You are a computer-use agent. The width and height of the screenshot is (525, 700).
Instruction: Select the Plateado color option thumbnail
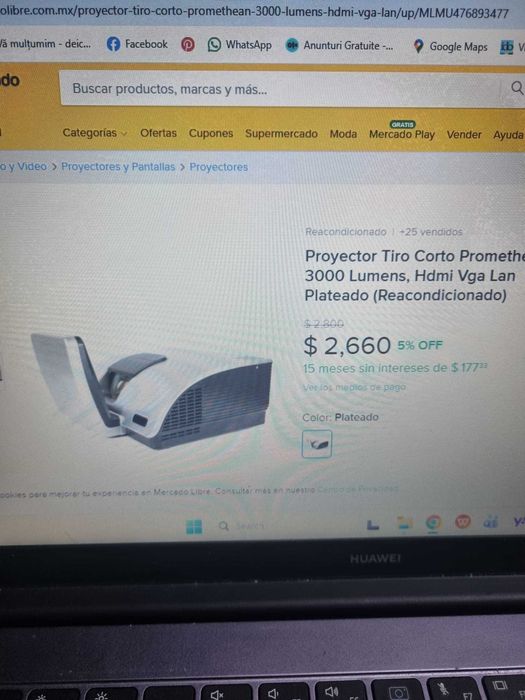click(317, 444)
